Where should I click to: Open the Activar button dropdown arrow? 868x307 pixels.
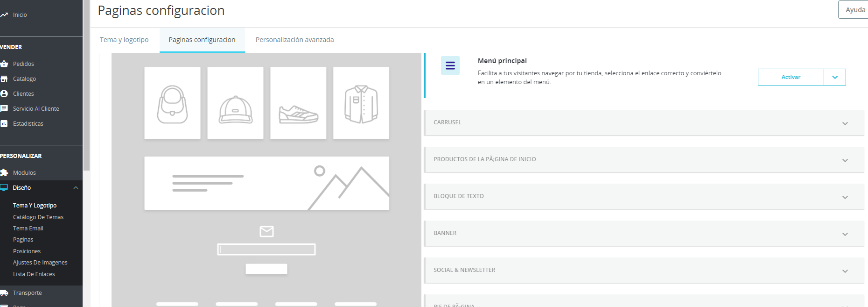click(835, 77)
